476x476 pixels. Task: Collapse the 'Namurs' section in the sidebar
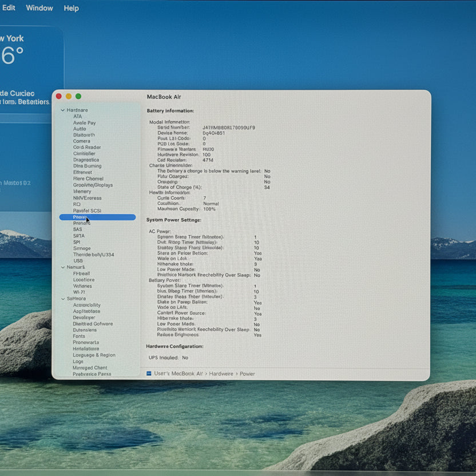coord(63,267)
